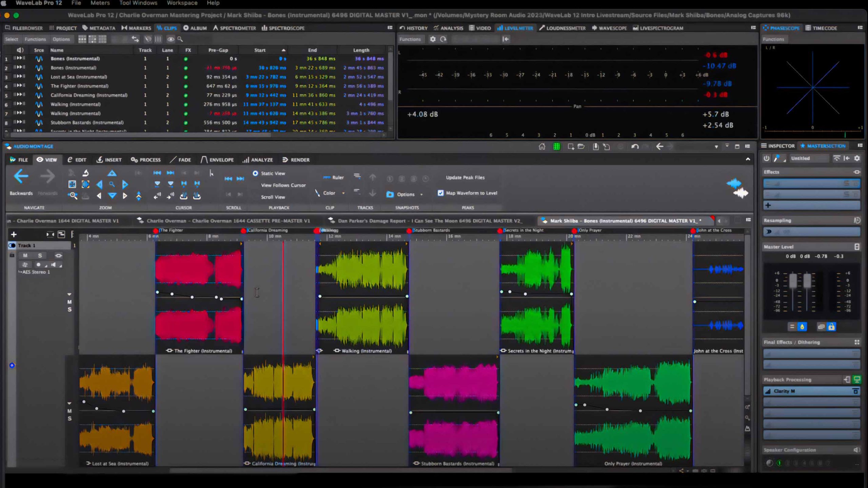The image size is (868, 488).
Task: Open the Color dropdown arrow
Action: pyautogui.click(x=343, y=193)
